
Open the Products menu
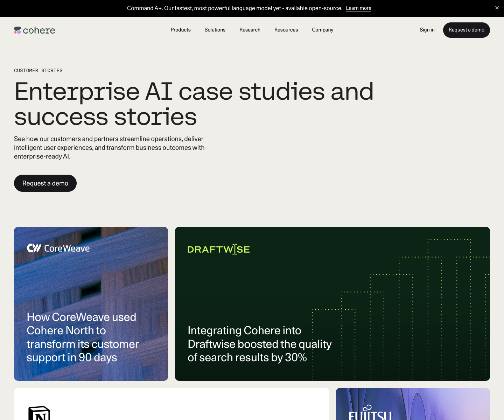pos(181,30)
